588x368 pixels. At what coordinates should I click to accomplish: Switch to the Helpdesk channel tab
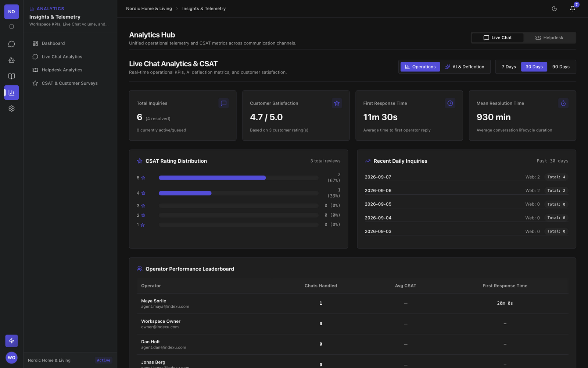[549, 38]
